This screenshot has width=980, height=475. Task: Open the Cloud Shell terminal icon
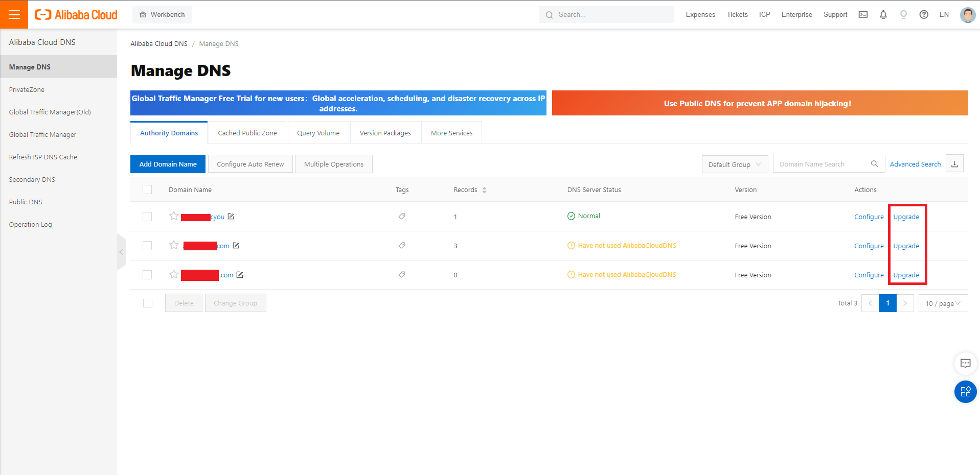tap(863, 15)
